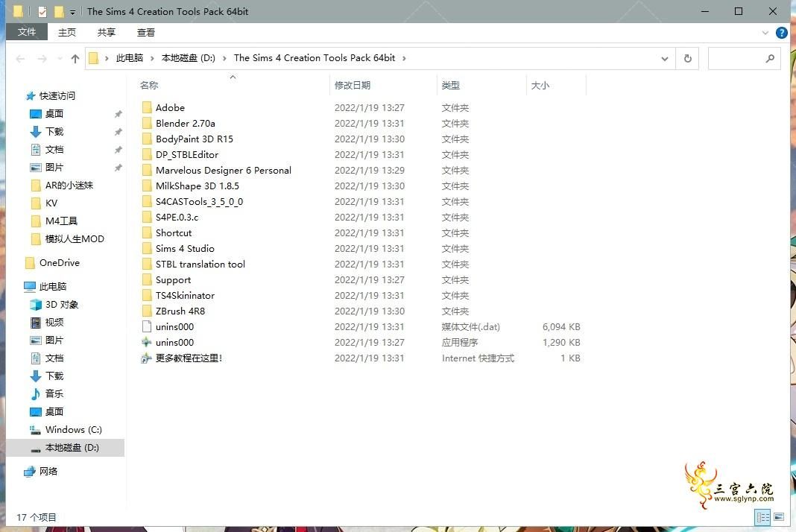Select the DP_STBLEditor folder icon
This screenshot has height=532, width=796.
point(147,154)
